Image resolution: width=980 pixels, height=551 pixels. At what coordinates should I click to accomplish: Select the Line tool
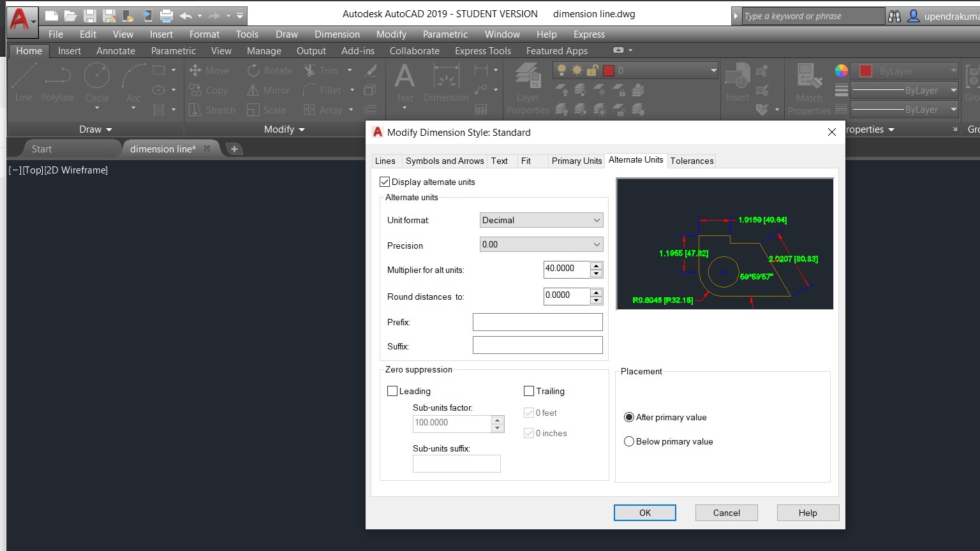23,80
